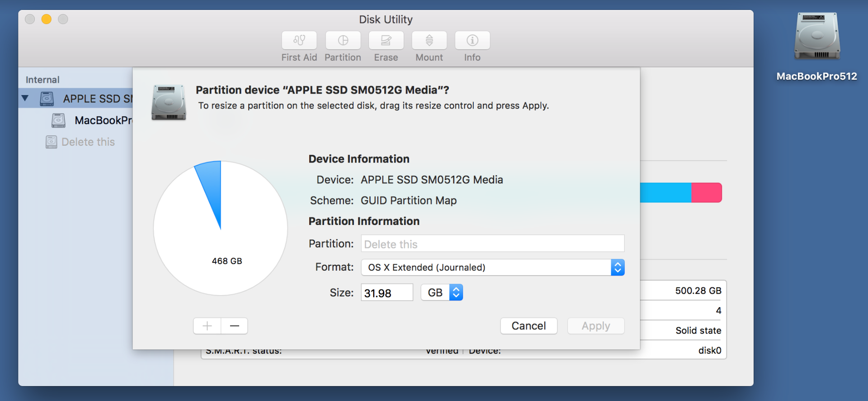Click the First Aid toolbar icon
The image size is (868, 401).
(299, 40)
